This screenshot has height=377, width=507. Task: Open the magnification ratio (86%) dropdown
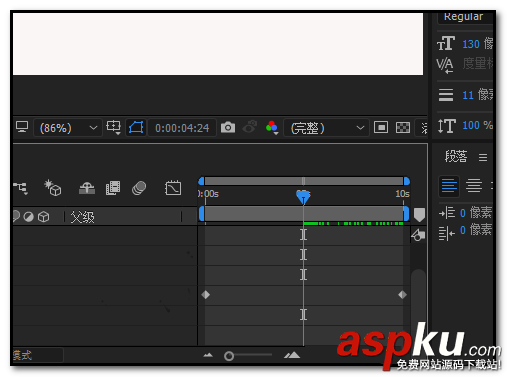(x=68, y=128)
